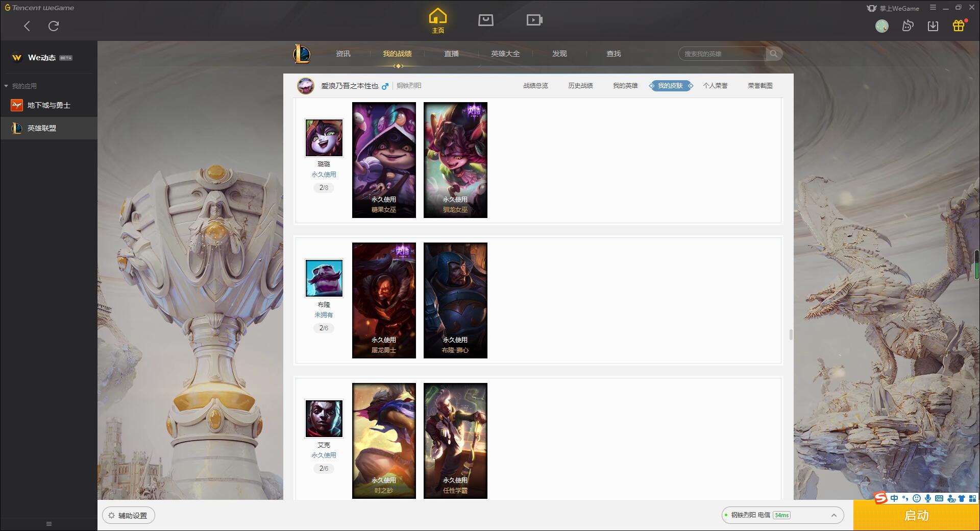Open the hamburger main menu icon

pos(933,8)
